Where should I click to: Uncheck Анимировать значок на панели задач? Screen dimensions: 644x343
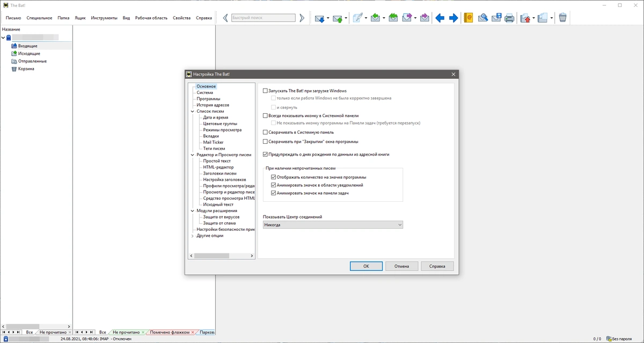pyautogui.click(x=274, y=193)
